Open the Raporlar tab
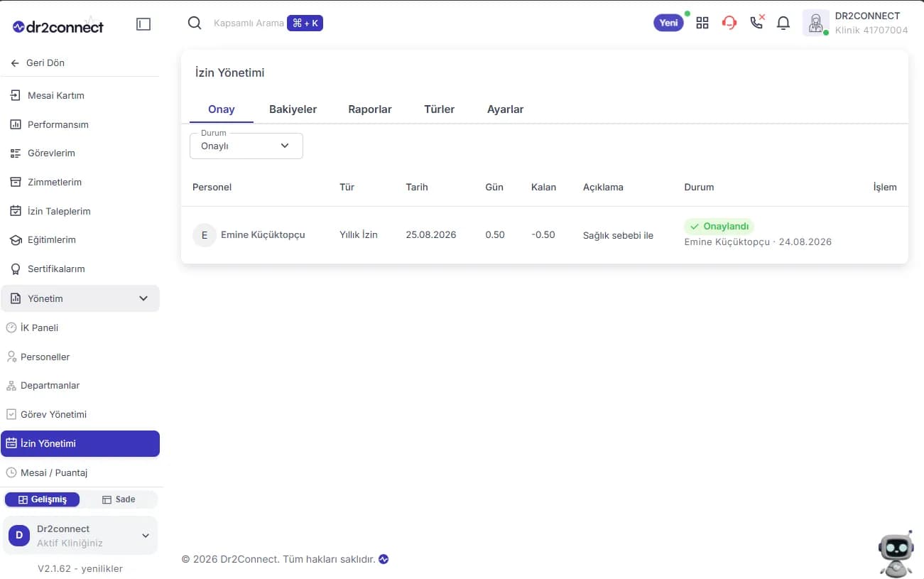The width and height of the screenshot is (924, 579). coord(370,109)
